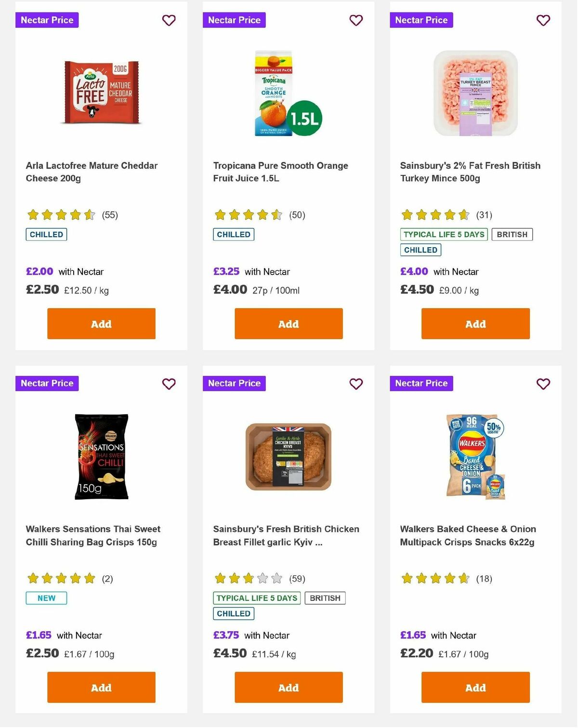The width and height of the screenshot is (578, 728).
Task: Favourite the Sainsbury's Turkey Mince item
Action: pyautogui.click(x=543, y=20)
